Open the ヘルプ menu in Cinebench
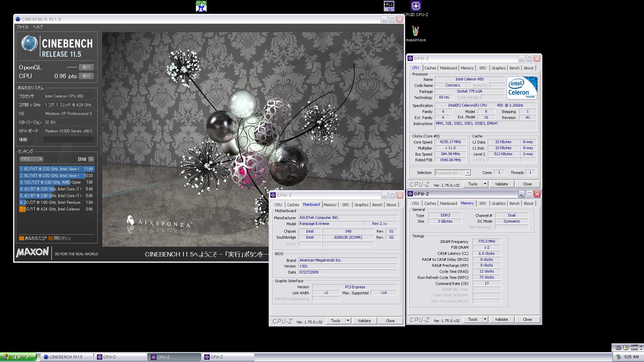 pyautogui.click(x=38, y=27)
